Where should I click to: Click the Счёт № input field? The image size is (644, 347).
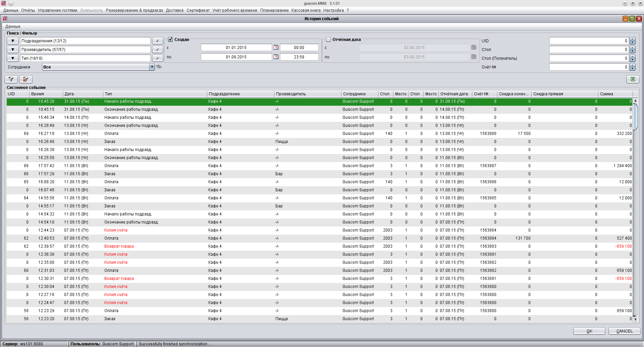coord(589,67)
